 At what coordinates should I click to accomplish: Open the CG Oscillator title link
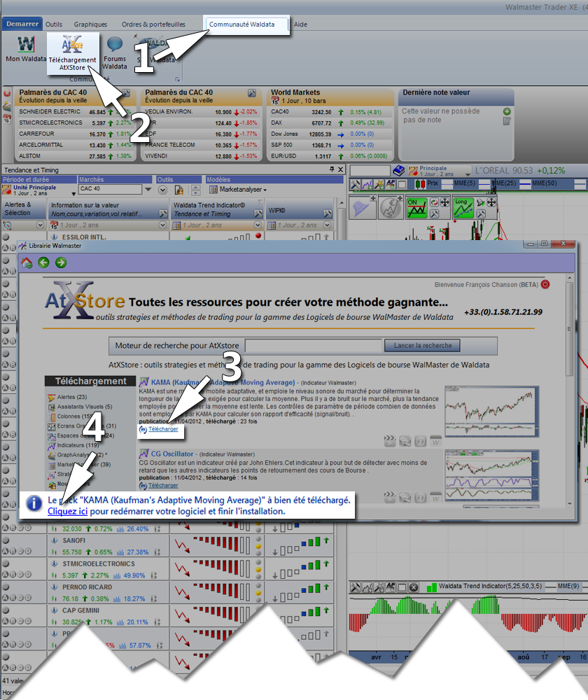pos(172,454)
